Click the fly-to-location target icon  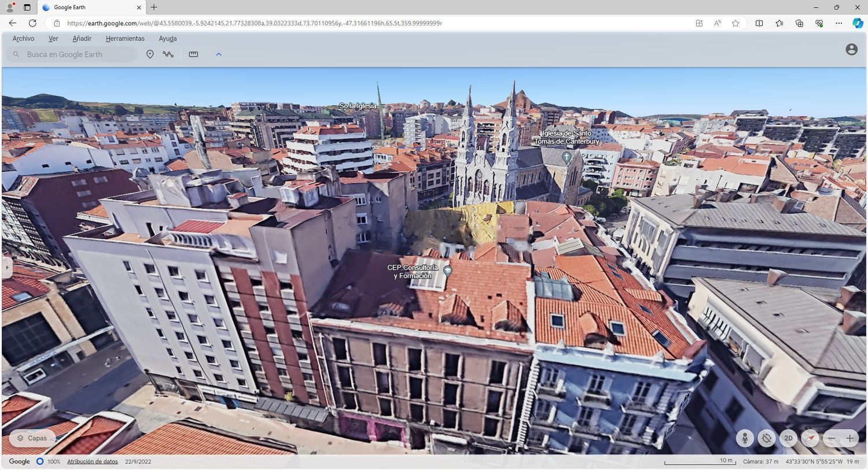[x=767, y=438]
